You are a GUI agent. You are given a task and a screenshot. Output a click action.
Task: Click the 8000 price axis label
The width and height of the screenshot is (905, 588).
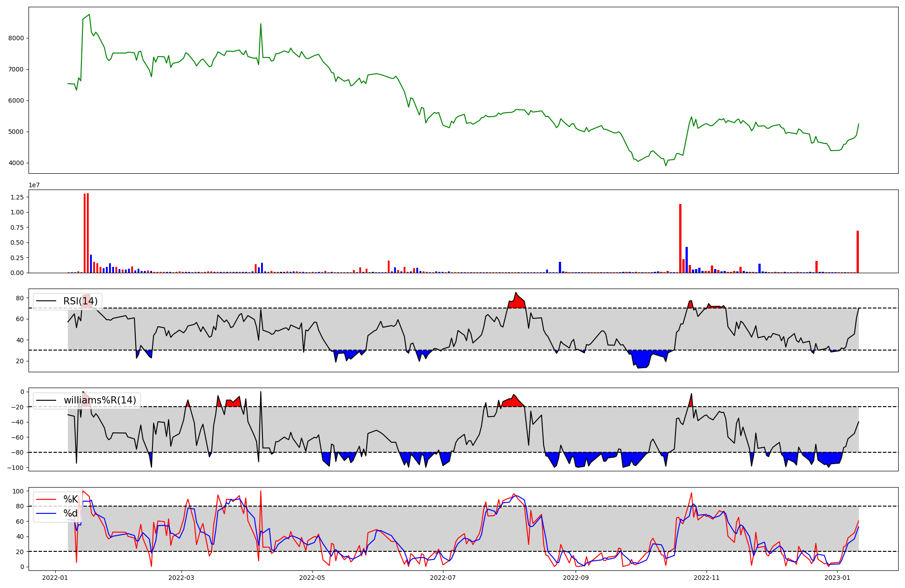(x=16, y=38)
